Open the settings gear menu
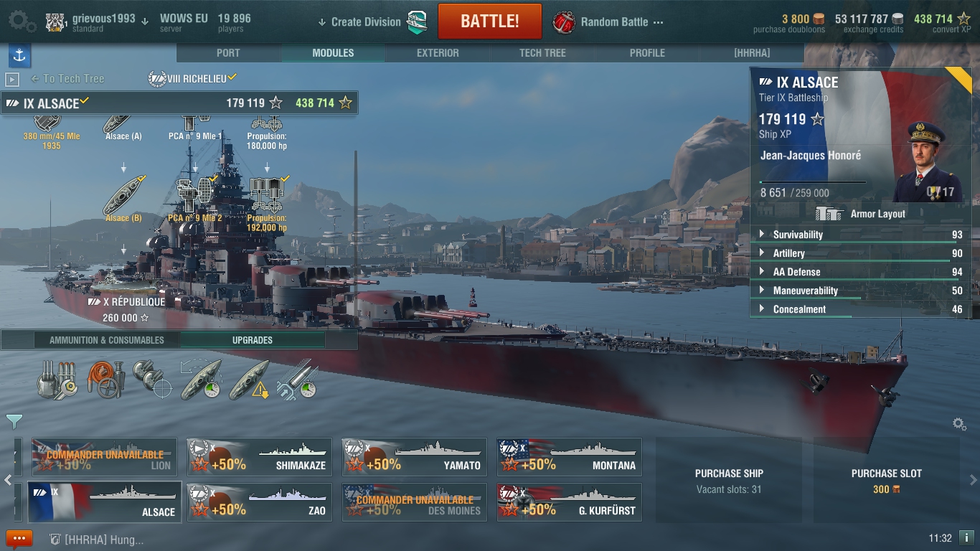980x551 pixels. [22, 21]
